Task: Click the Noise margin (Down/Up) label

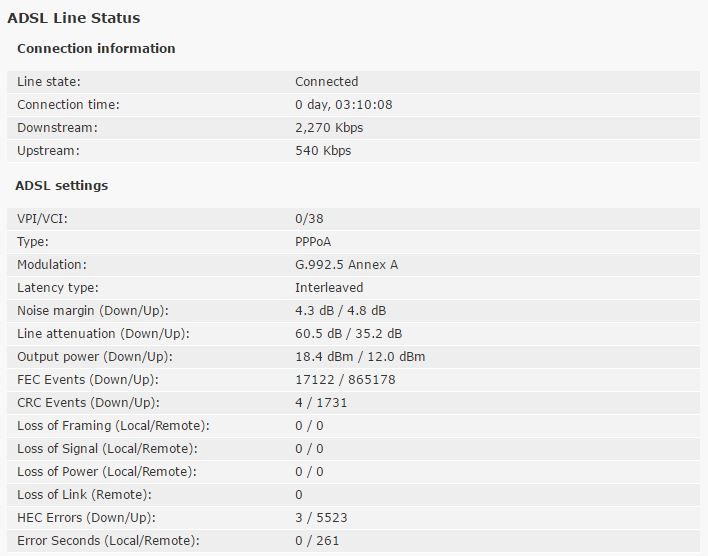Action: 93,311
